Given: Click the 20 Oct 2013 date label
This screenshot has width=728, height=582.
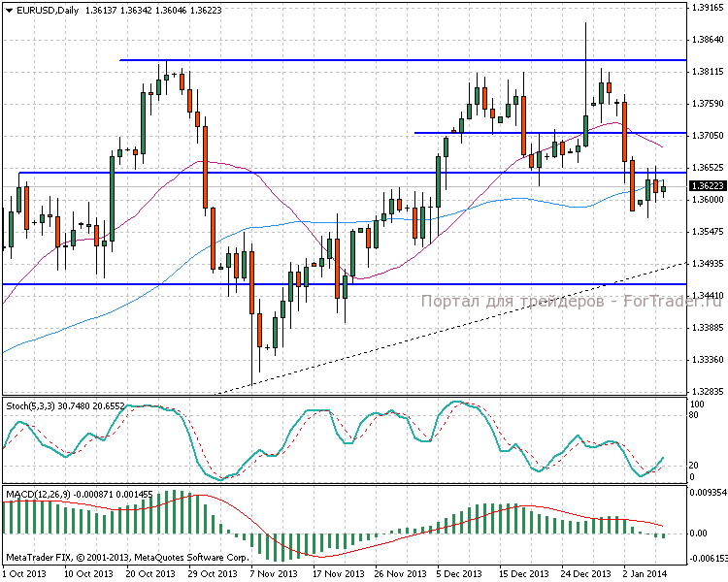Looking at the screenshot, I should tap(150, 573).
